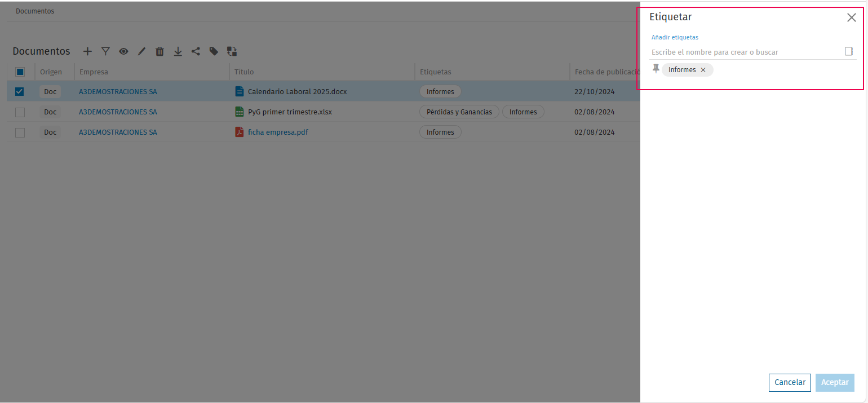Click the Documentos breadcrumb at top
The image size is (868, 403).
point(35,11)
